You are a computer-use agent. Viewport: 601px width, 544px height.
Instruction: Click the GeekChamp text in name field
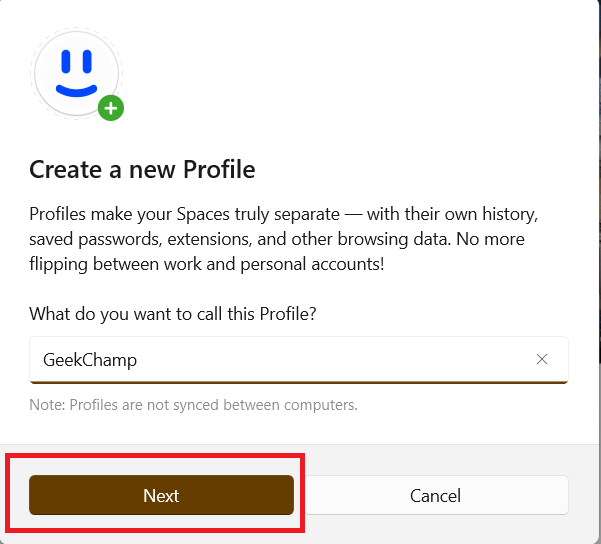pyautogui.click(x=90, y=360)
